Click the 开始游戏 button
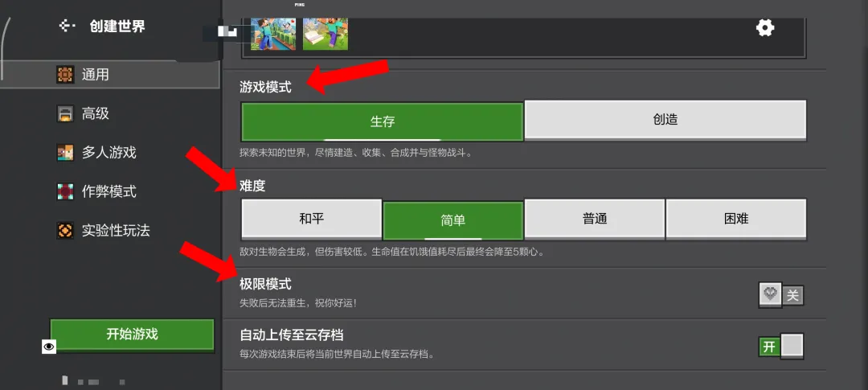Screen dimensions: 868x390 (x=132, y=335)
